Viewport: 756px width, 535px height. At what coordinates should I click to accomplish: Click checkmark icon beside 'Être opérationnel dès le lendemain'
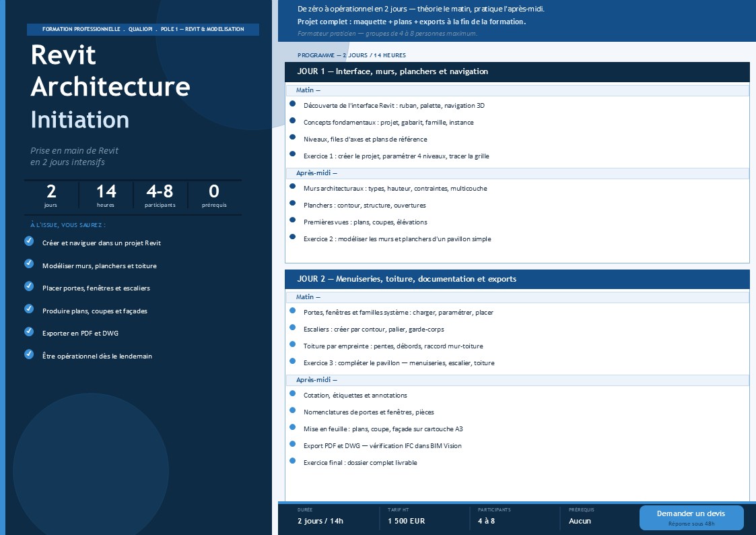[x=29, y=354]
